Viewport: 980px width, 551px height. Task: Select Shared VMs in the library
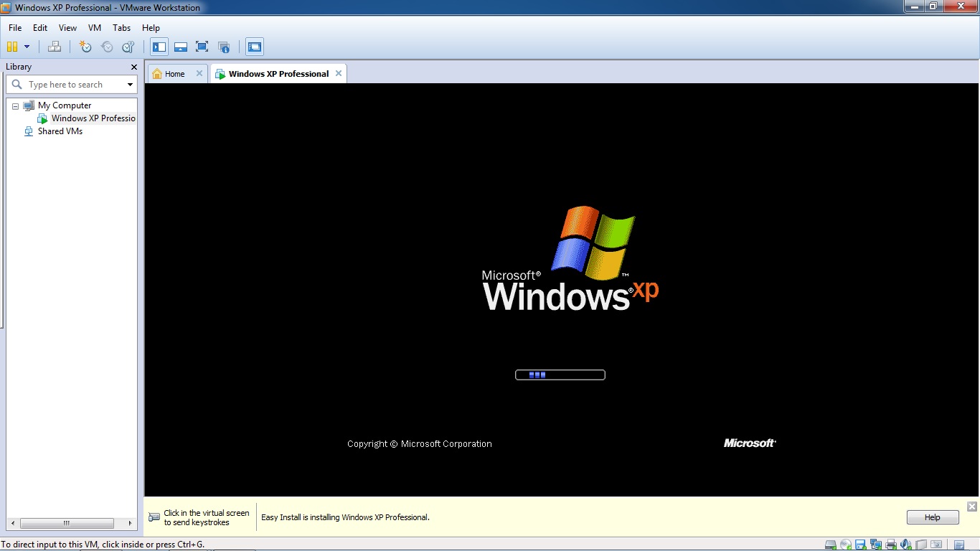(x=60, y=131)
